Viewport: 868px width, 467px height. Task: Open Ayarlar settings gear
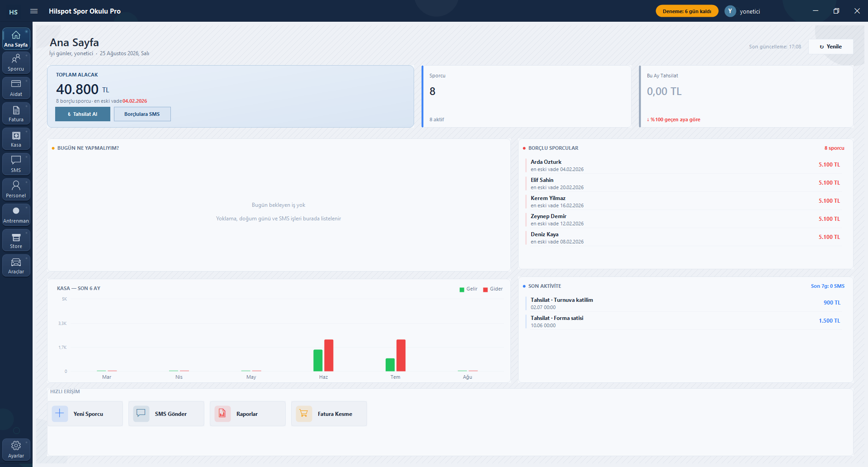click(x=16, y=450)
